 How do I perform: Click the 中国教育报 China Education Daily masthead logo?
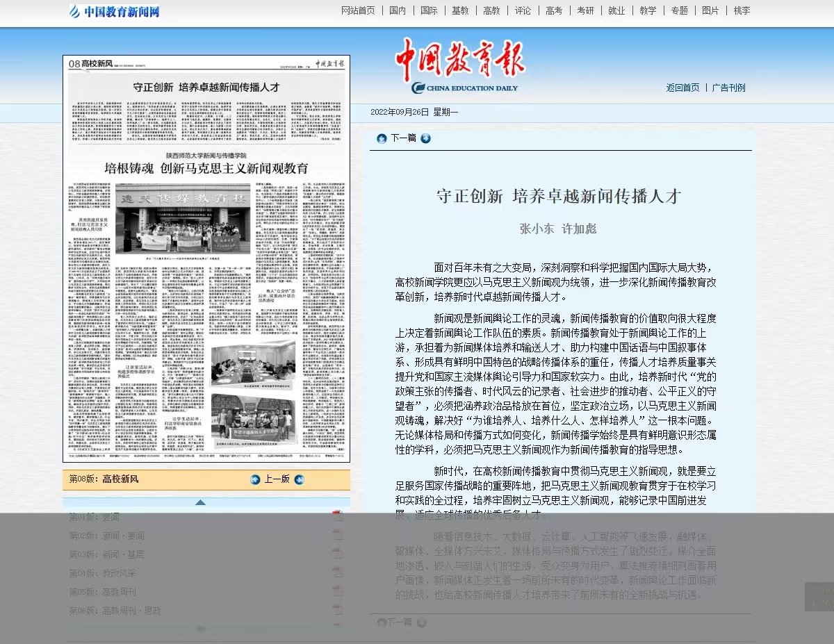461,66
